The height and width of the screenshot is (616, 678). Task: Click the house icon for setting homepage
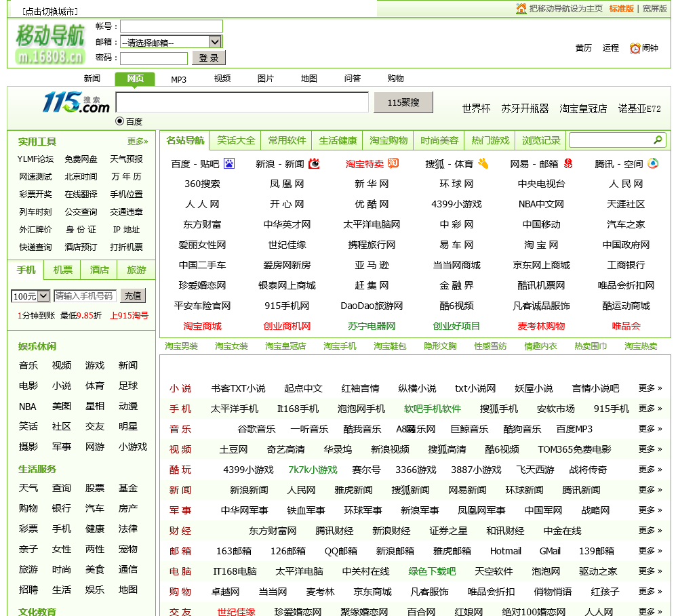[521, 8]
